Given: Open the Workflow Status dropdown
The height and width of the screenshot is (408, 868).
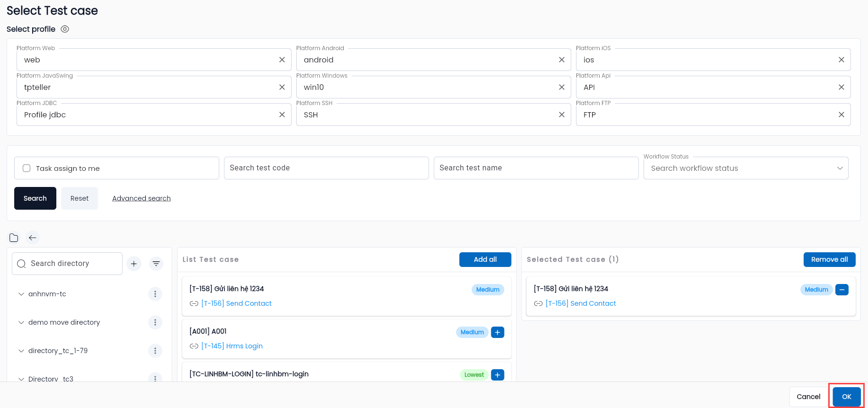Looking at the screenshot, I should pyautogui.click(x=746, y=168).
